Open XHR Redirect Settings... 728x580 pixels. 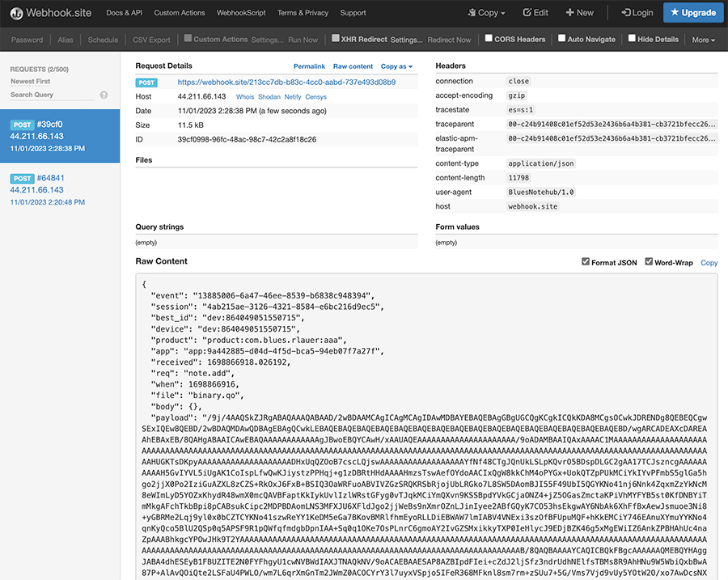tap(406, 40)
